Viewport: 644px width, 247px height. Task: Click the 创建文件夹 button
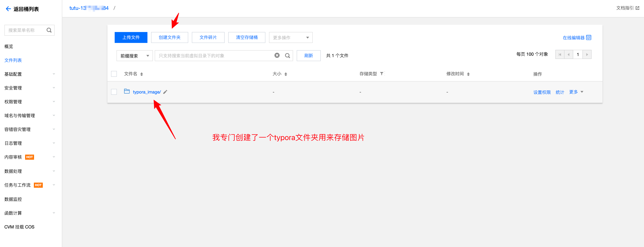[x=169, y=37]
